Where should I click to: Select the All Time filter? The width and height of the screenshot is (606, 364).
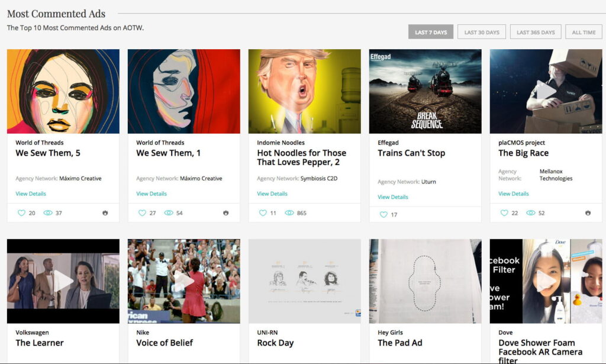[584, 33]
